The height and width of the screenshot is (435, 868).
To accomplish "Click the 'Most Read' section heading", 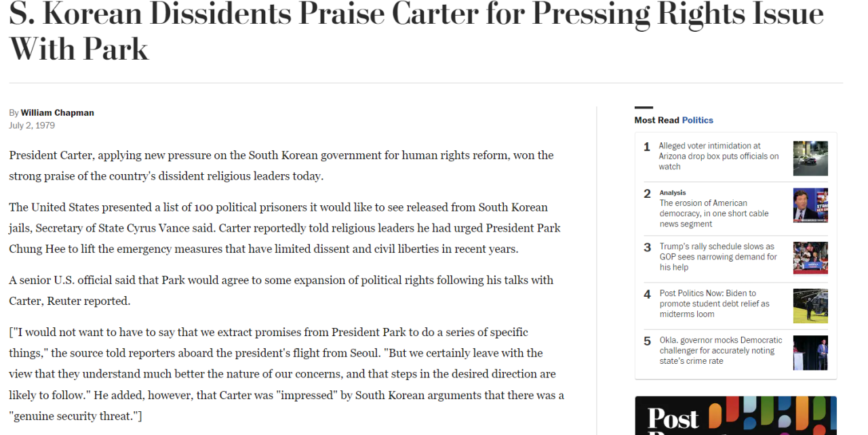I will pyautogui.click(x=656, y=120).
